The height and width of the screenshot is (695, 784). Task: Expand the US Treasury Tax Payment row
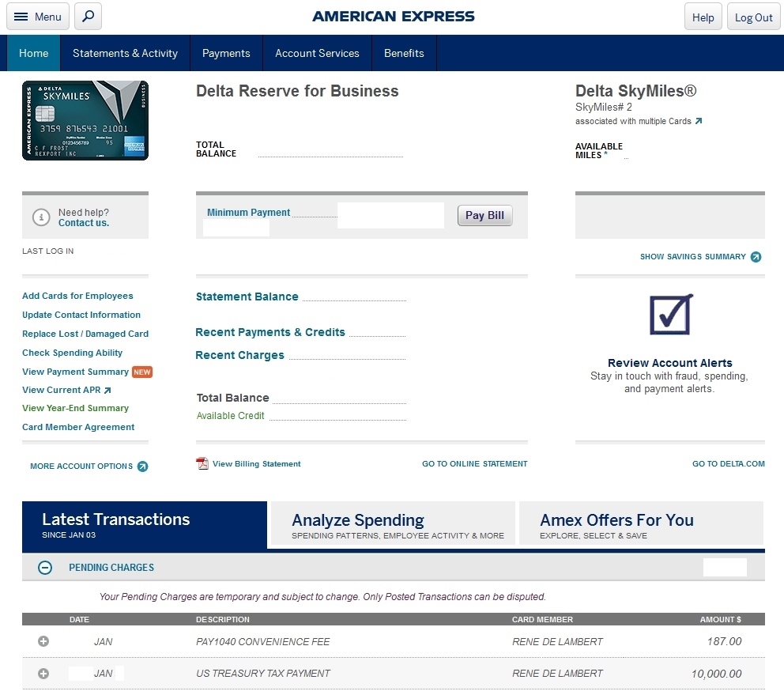(x=43, y=674)
